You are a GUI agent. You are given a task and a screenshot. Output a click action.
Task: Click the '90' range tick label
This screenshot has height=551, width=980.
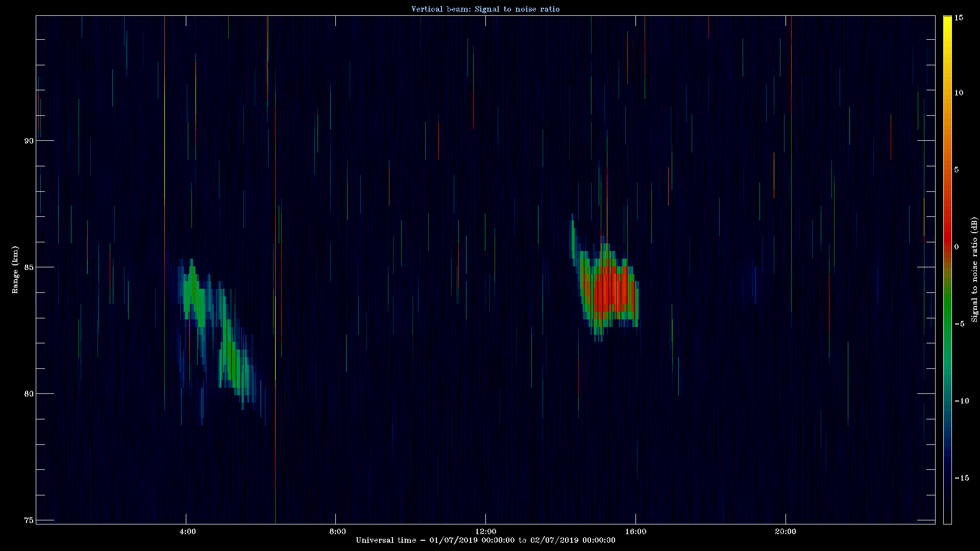pyautogui.click(x=29, y=141)
